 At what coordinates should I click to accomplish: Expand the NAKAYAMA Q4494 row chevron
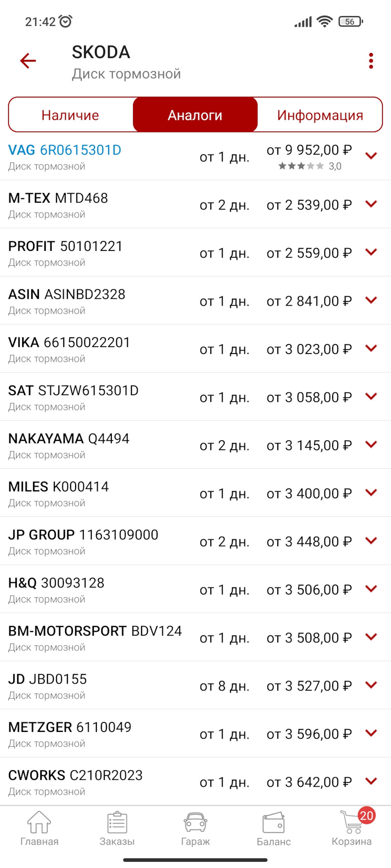(371, 444)
